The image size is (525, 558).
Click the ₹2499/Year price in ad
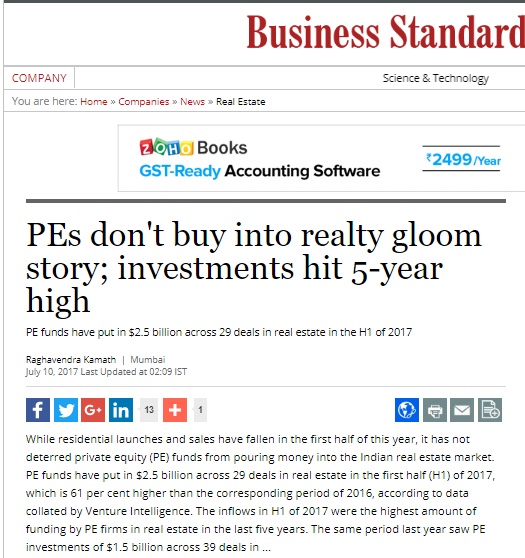coord(463,159)
